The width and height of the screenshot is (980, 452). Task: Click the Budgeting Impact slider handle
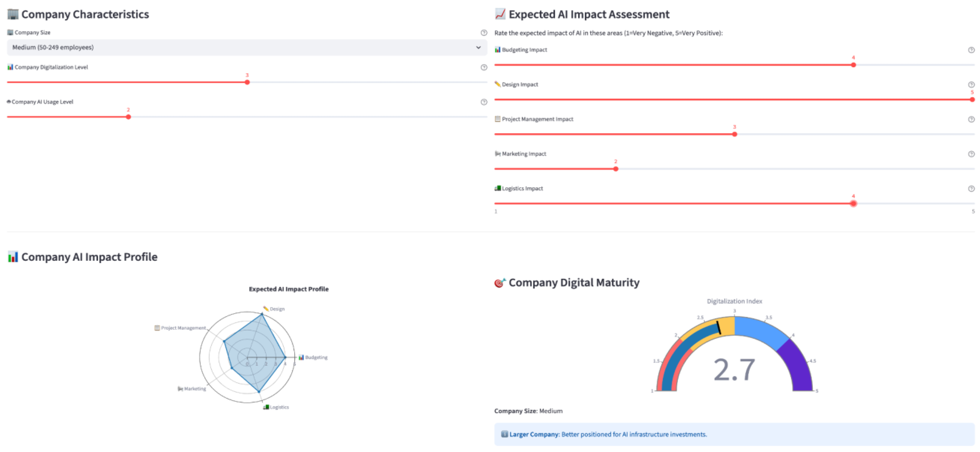853,65
